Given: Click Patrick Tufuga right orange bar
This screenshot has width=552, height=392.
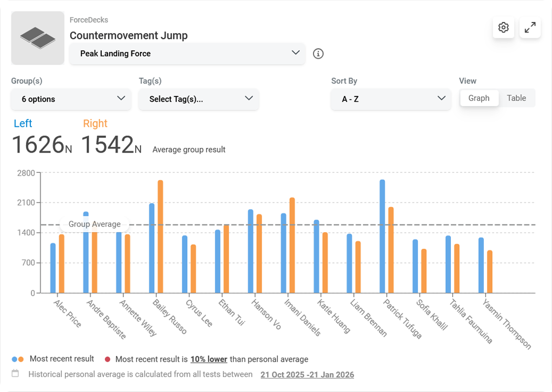Looking at the screenshot, I should click(x=391, y=250).
